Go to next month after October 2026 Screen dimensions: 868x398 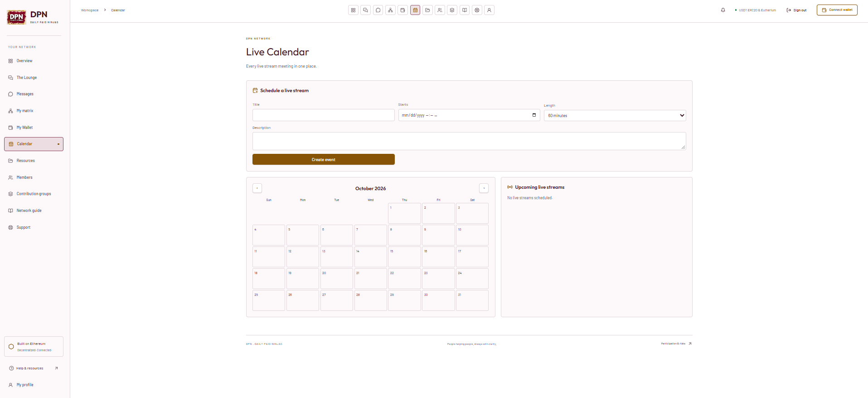tap(484, 188)
